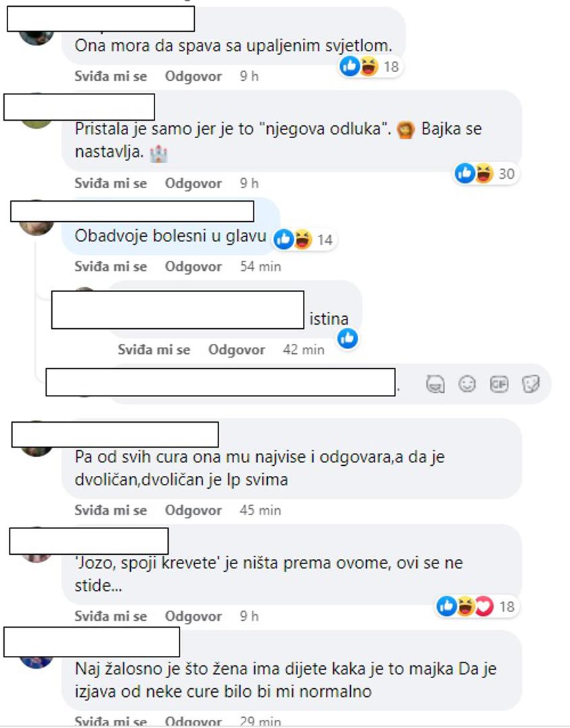View like reaction on 'istina' reply

347,338
